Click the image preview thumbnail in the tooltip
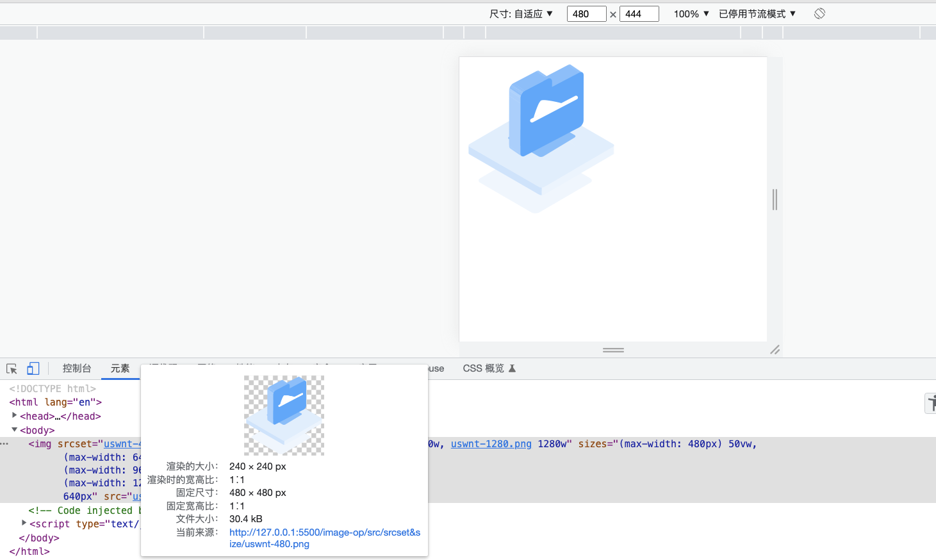The width and height of the screenshot is (936, 560). (284, 415)
